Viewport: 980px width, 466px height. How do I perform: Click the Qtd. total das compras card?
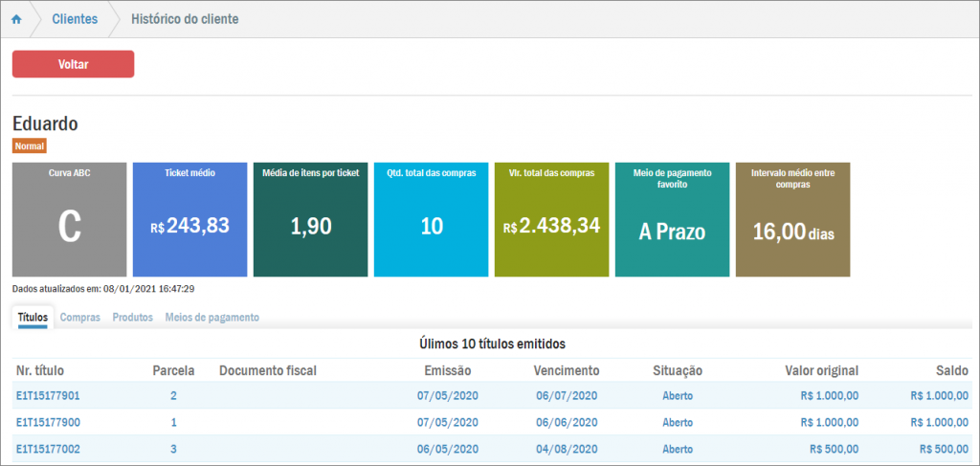tap(431, 220)
